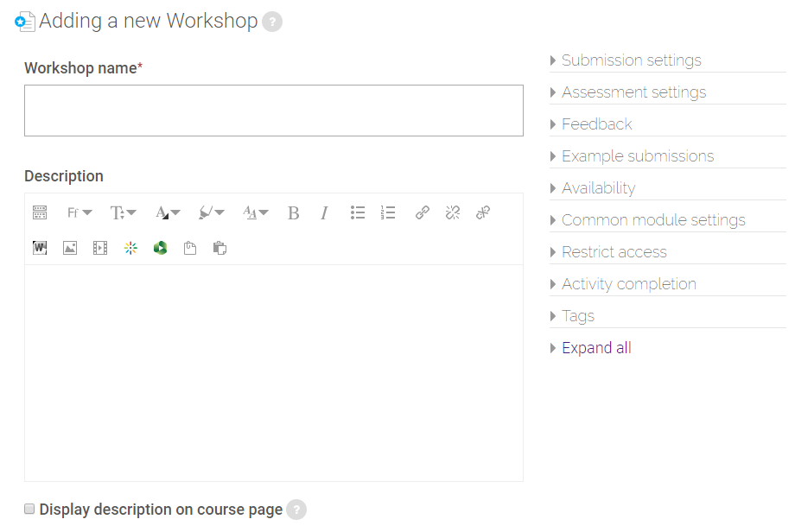Insert an unordered bullet list
The image size is (795, 532).
(x=358, y=212)
